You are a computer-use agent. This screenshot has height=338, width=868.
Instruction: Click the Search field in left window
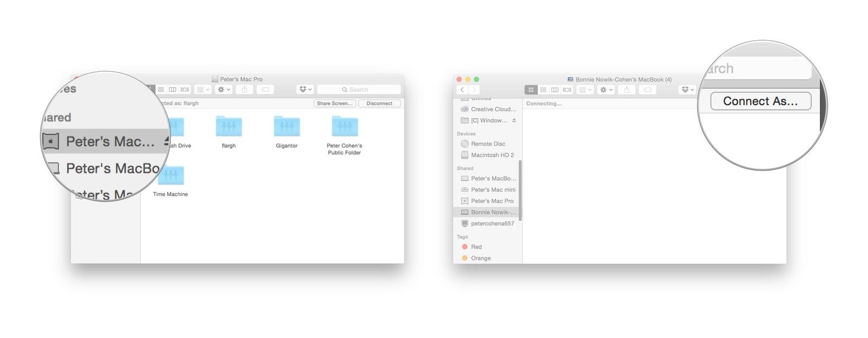coord(359,90)
